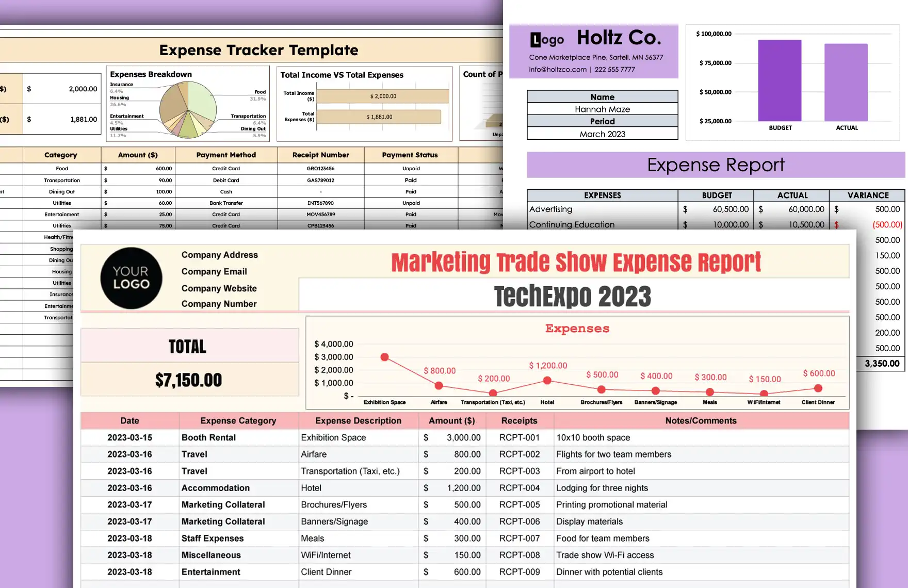Expand the Period field showing March 2023
Screen dimensions: 908x588
(602, 134)
